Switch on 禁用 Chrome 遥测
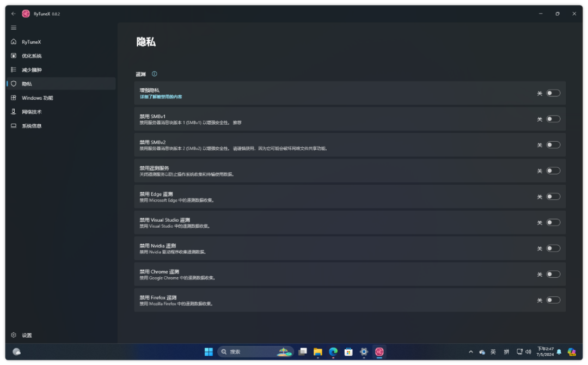This screenshot has height=365, width=588. tap(553, 274)
